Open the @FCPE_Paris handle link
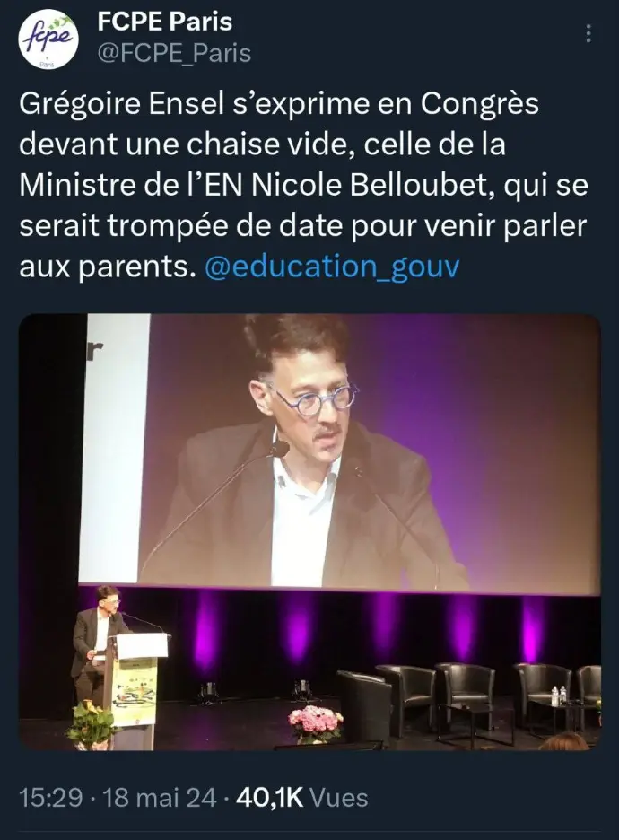This screenshot has height=840, width=619. pos(174,53)
